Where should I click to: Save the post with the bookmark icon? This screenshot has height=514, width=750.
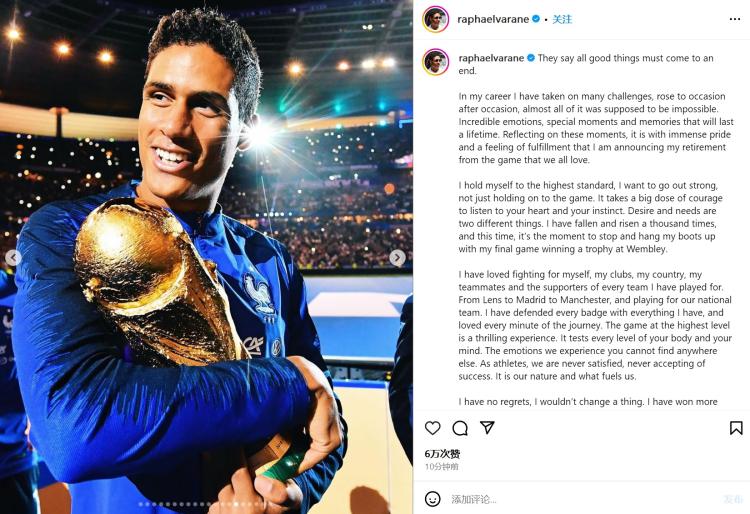click(736, 428)
